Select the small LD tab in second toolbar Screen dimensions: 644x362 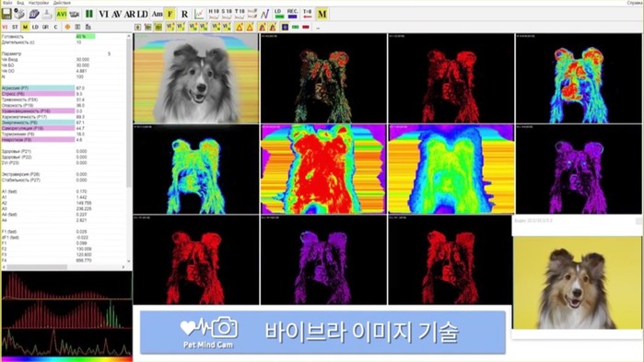tap(35, 27)
